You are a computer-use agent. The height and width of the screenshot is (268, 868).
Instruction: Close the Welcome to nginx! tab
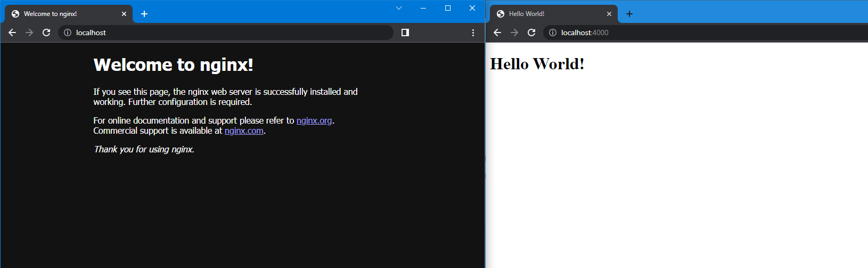124,14
